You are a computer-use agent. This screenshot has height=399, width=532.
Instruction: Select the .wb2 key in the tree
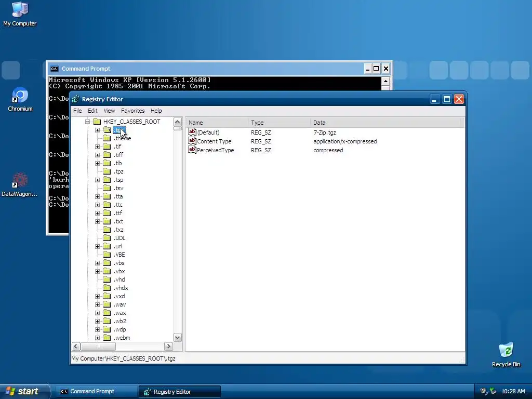click(x=120, y=321)
